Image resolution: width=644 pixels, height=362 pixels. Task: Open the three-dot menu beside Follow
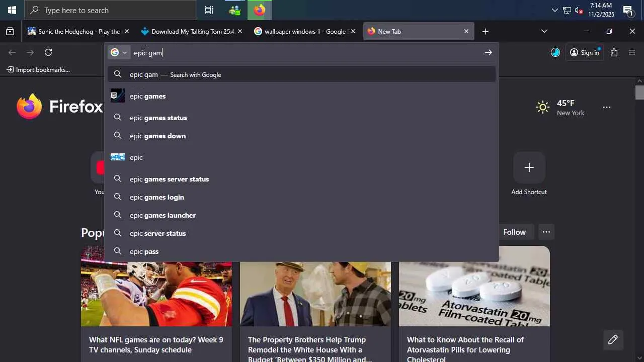click(x=546, y=232)
